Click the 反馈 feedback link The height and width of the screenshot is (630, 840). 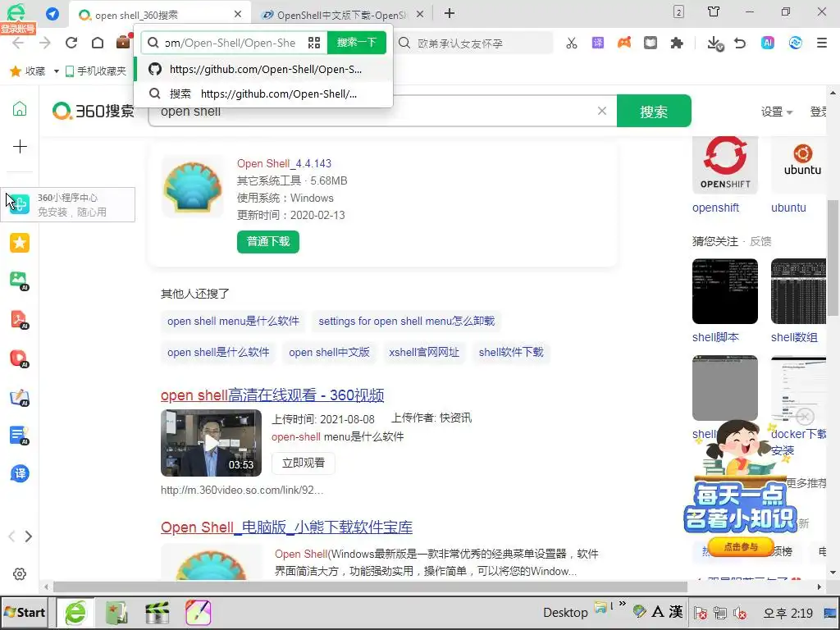(x=760, y=242)
